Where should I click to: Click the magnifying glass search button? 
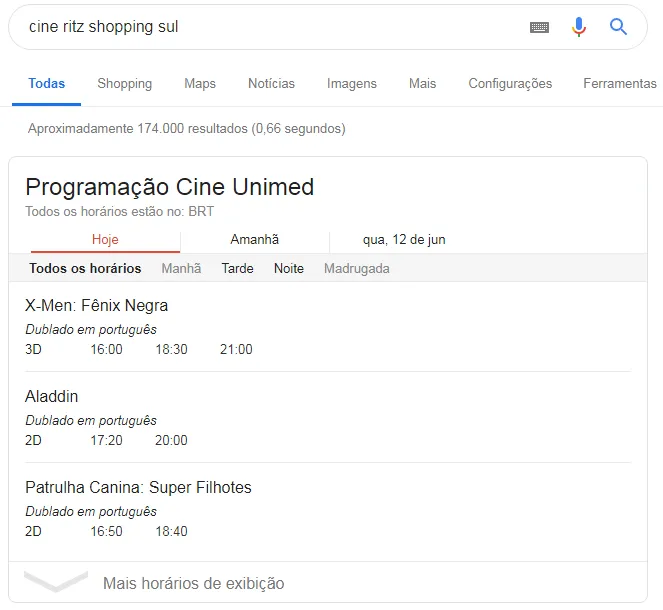(618, 27)
